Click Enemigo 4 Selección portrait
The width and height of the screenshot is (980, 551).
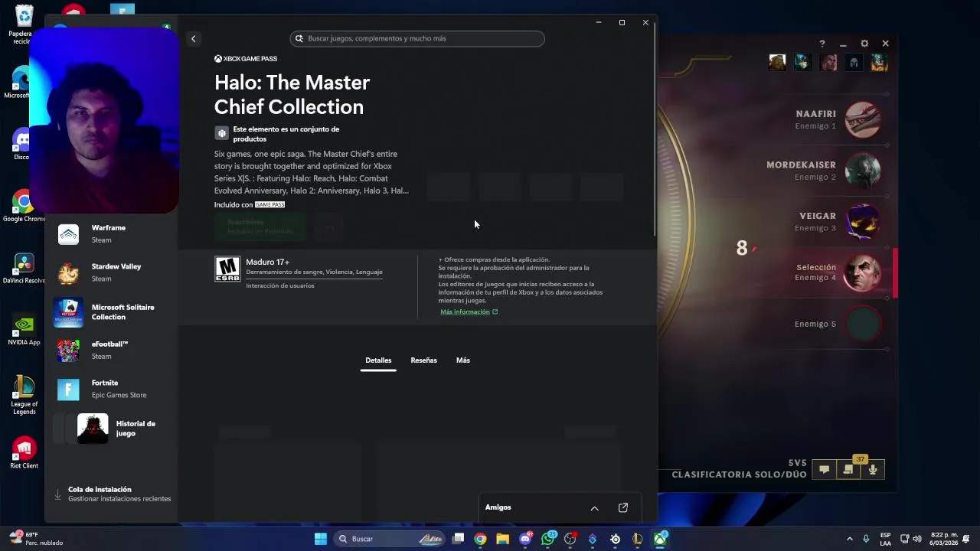[x=863, y=272]
